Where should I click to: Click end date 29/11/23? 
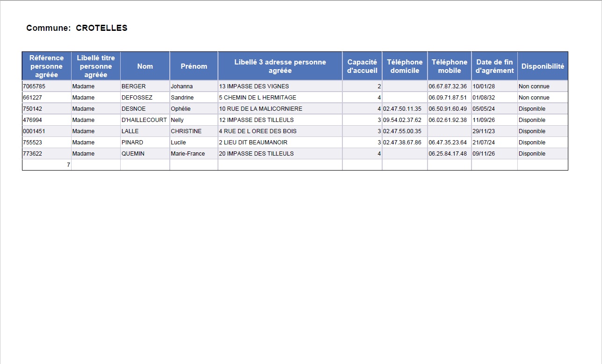(484, 131)
